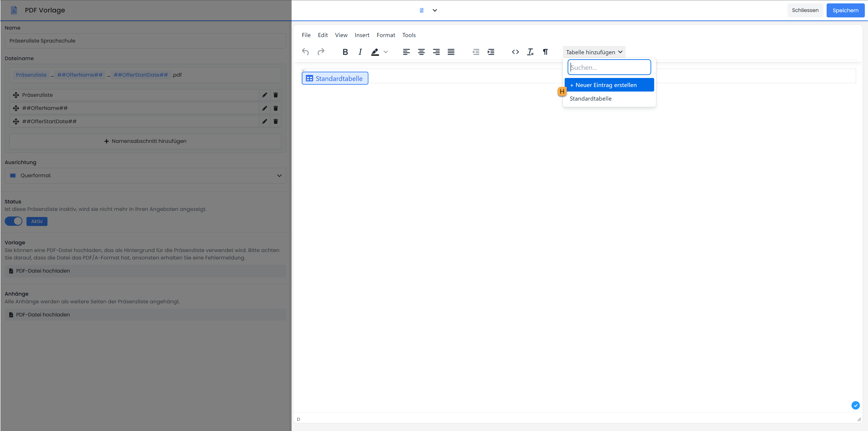This screenshot has width=868, height=431.
Task: Expand the Ausrichtung Querformat dropdown
Action: coord(145,176)
